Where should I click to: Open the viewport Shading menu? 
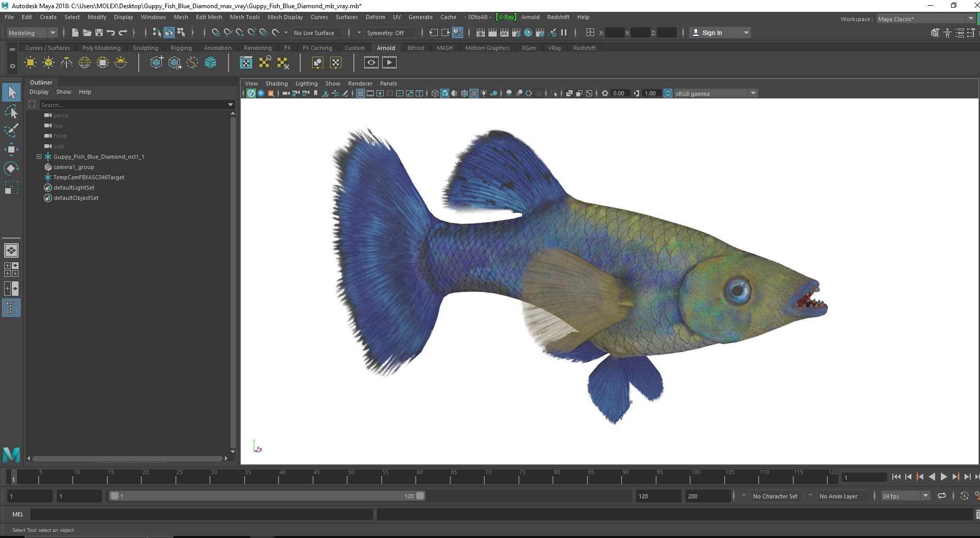(x=276, y=83)
